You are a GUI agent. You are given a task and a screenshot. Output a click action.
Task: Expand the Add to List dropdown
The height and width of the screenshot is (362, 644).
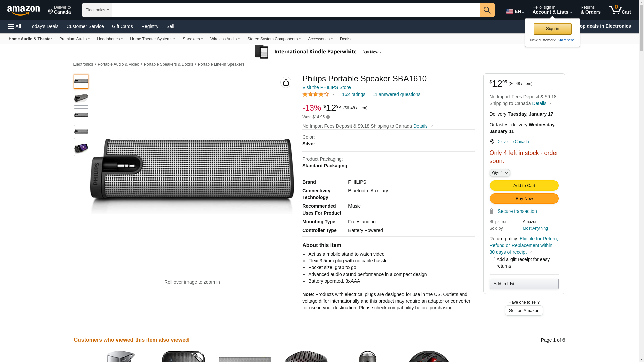524,284
